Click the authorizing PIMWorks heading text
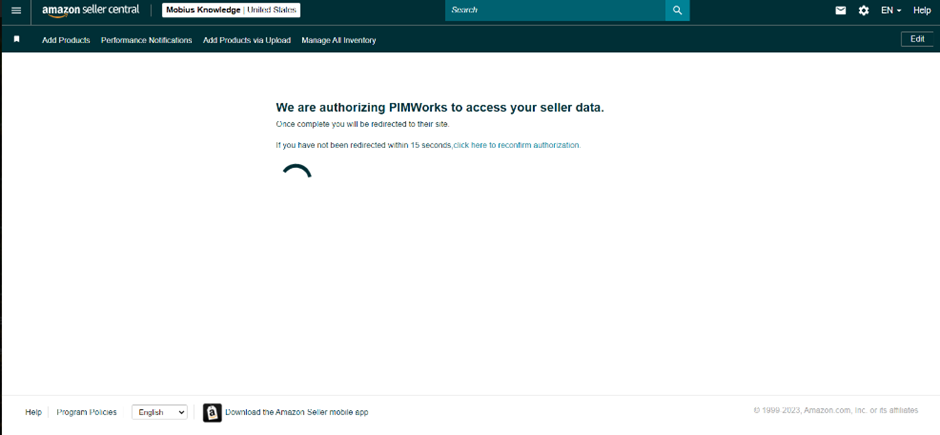The image size is (940, 435). point(440,108)
